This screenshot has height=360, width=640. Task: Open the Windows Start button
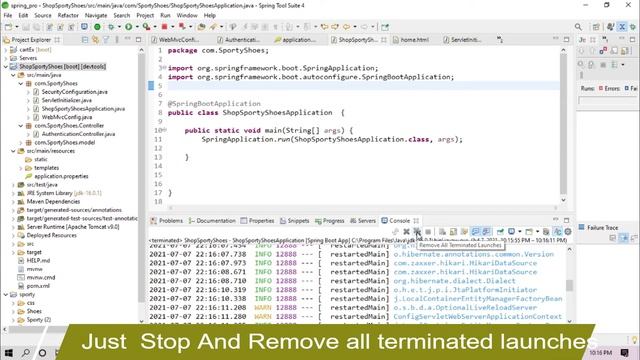(8, 352)
